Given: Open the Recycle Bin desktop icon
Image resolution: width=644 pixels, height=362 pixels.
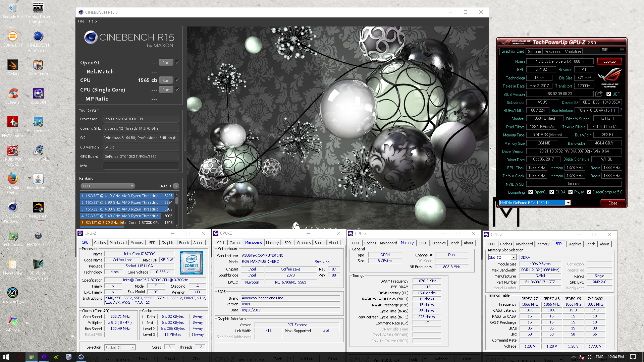Looking at the screenshot, I should click(12, 11).
